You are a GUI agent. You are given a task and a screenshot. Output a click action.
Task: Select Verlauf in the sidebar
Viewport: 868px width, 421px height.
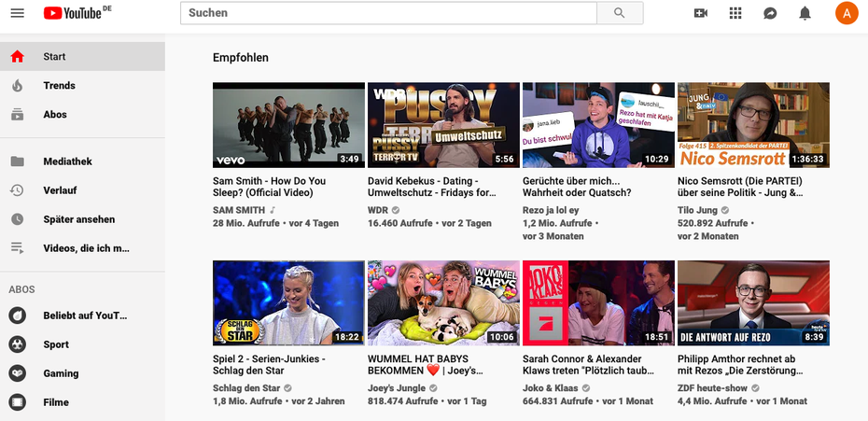[x=82, y=190]
